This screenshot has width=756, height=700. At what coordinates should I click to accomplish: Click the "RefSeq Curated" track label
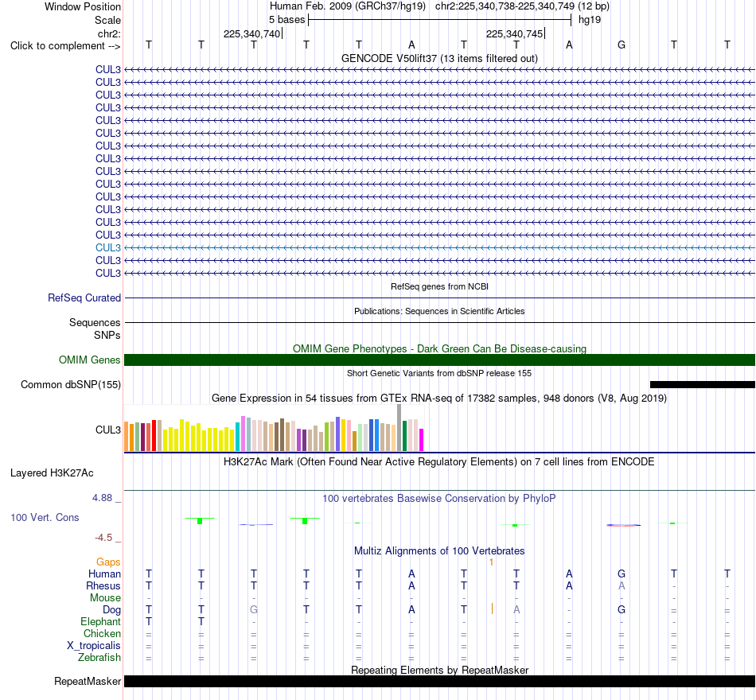[x=84, y=298]
